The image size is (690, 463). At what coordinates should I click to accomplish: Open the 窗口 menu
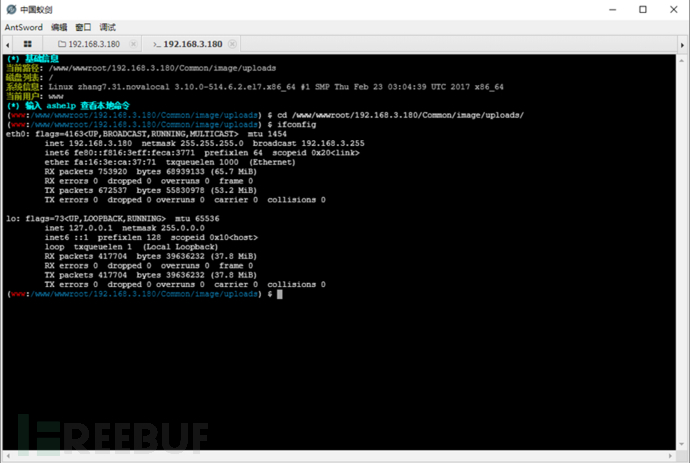(x=83, y=27)
